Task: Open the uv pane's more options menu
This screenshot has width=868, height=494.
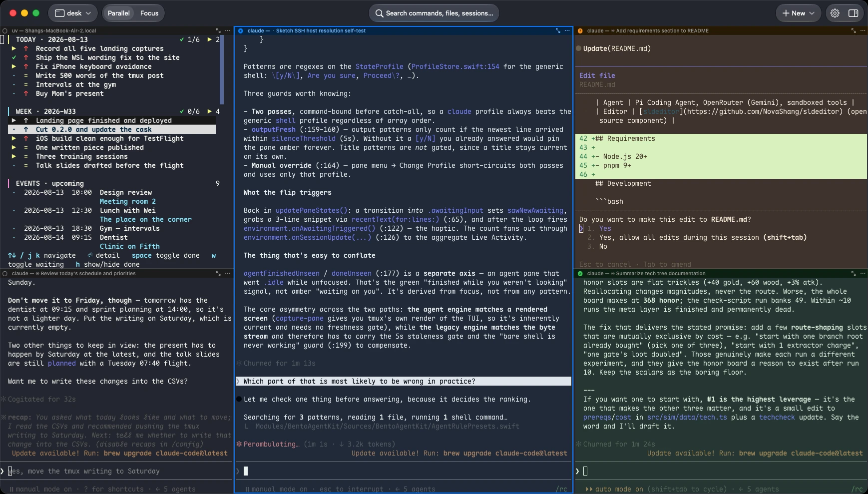Action: pyautogui.click(x=228, y=30)
